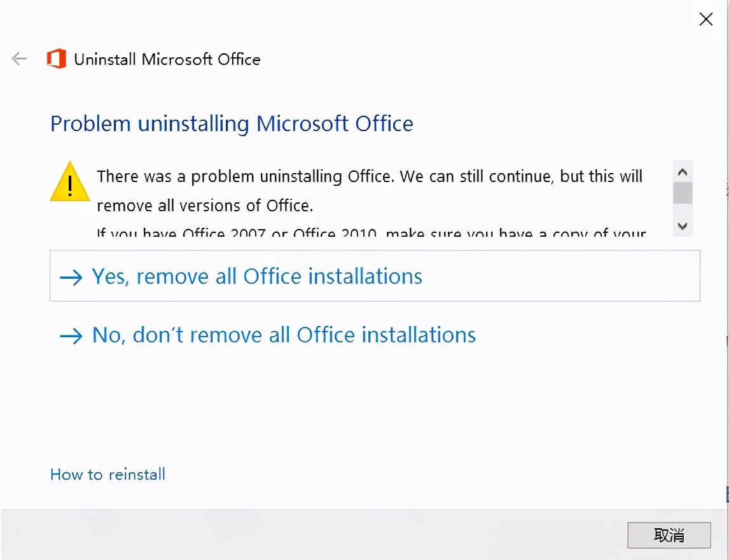Click the yellow warning triangle icon
Image resolution: width=729 pixels, height=560 pixels.
pyautogui.click(x=70, y=182)
